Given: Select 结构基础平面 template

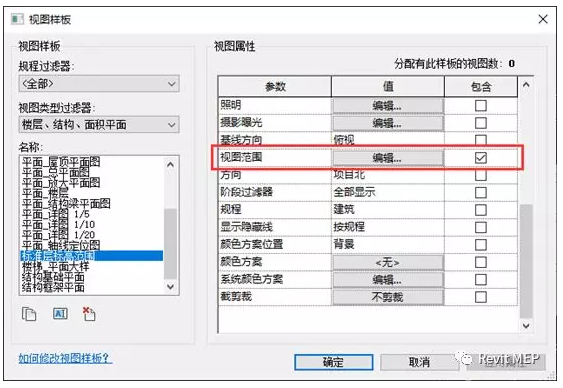Looking at the screenshot, I should (53, 277).
